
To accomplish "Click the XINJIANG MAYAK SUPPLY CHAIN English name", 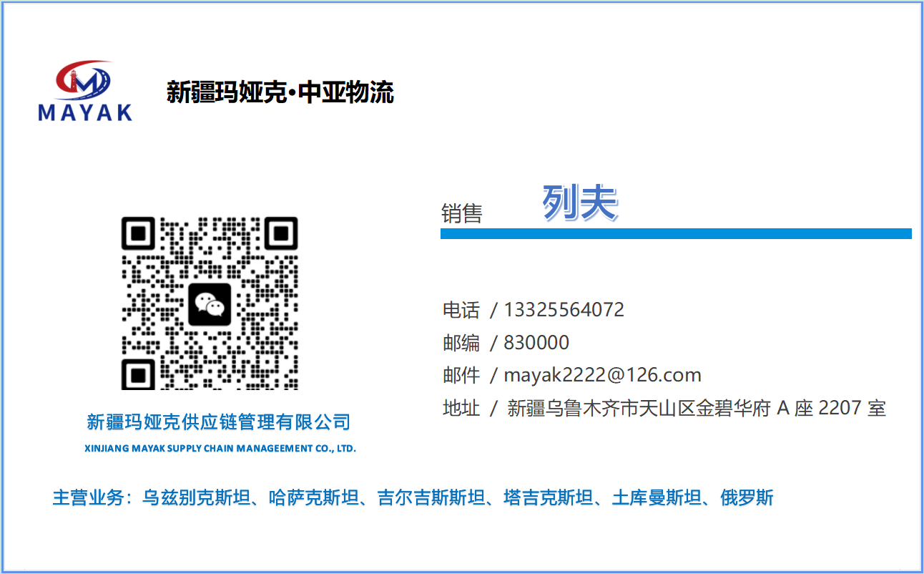I will [220, 449].
